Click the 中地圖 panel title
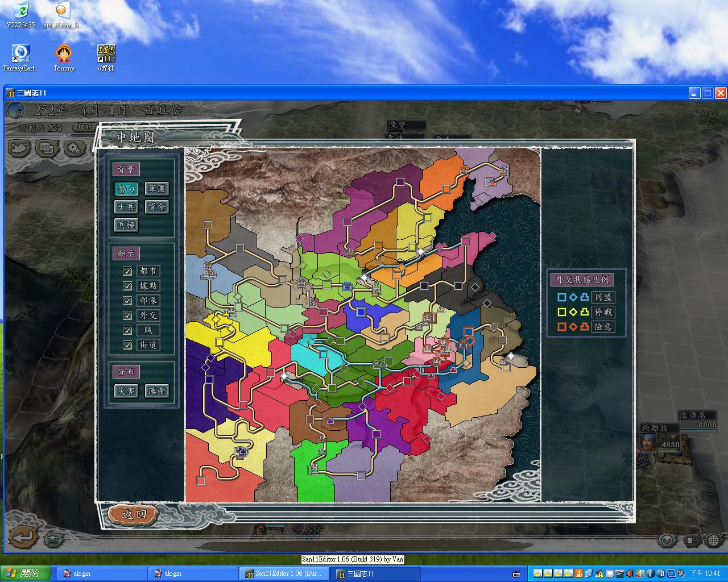The width and height of the screenshot is (728, 582). coord(136,138)
